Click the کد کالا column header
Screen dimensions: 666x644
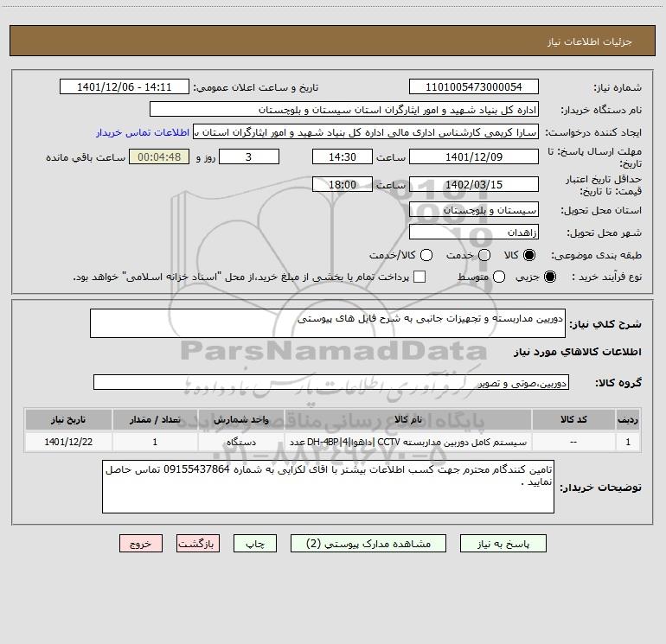[x=573, y=419]
